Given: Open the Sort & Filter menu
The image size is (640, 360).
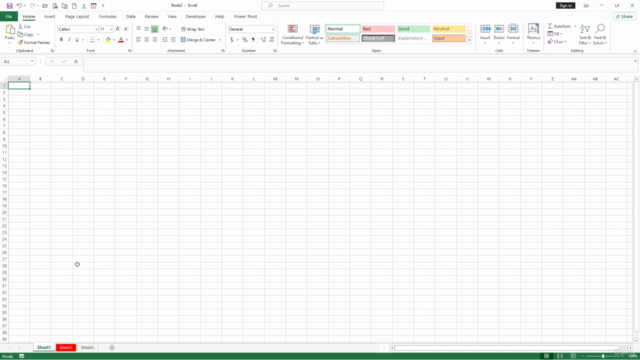Looking at the screenshot, I should [x=585, y=35].
